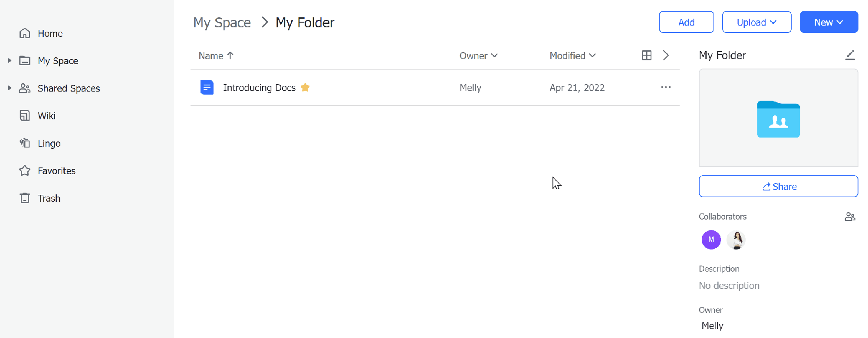Collapse the folder details side panel
This screenshot has width=868, height=338.
666,56
